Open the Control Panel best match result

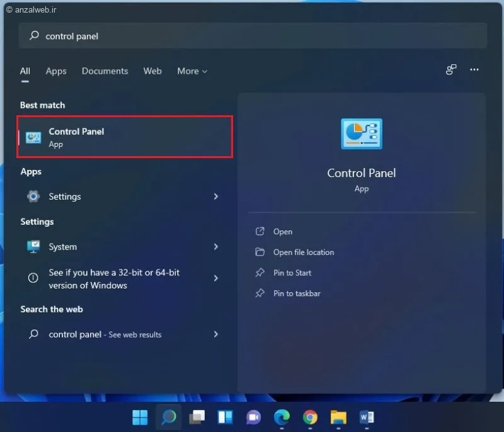click(125, 137)
